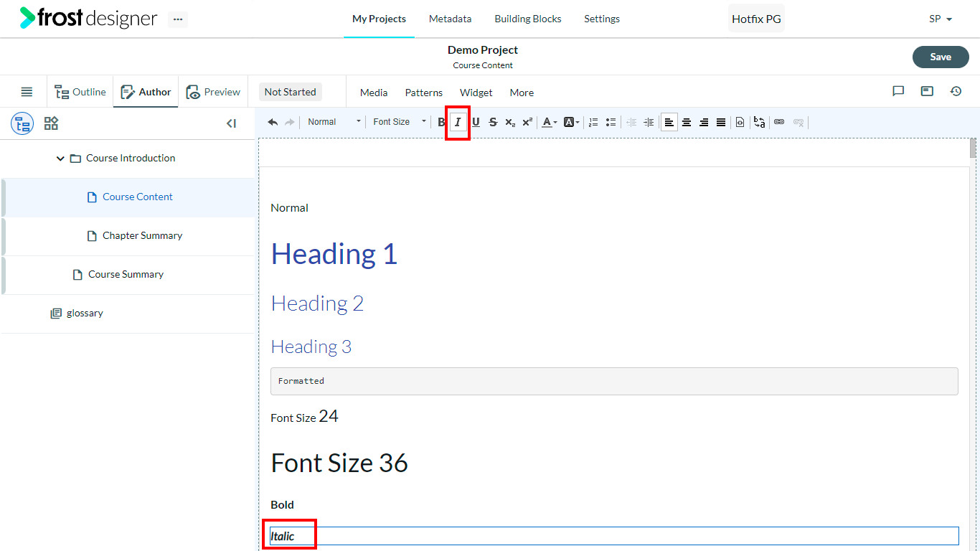Collapse the Course Introduction folder
The image size is (980, 551).
click(60, 159)
